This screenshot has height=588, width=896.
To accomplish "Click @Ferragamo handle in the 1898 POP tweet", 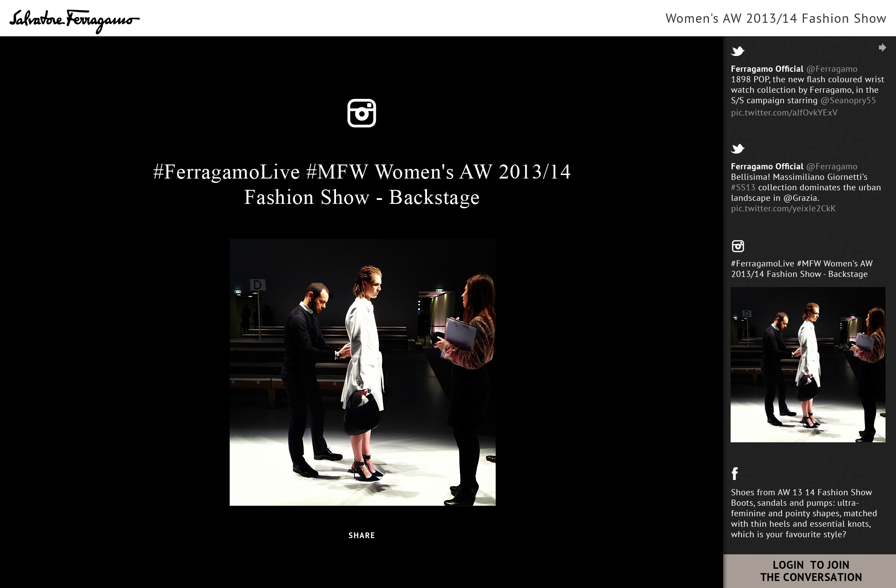I will [832, 69].
